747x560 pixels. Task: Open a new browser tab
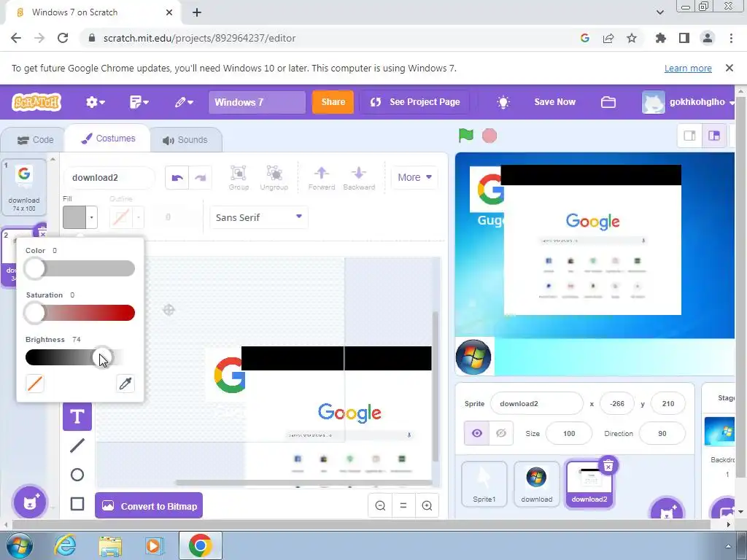point(197,12)
